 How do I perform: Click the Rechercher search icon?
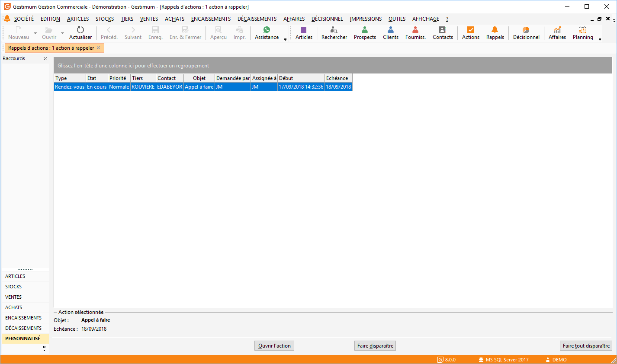pos(334,30)
